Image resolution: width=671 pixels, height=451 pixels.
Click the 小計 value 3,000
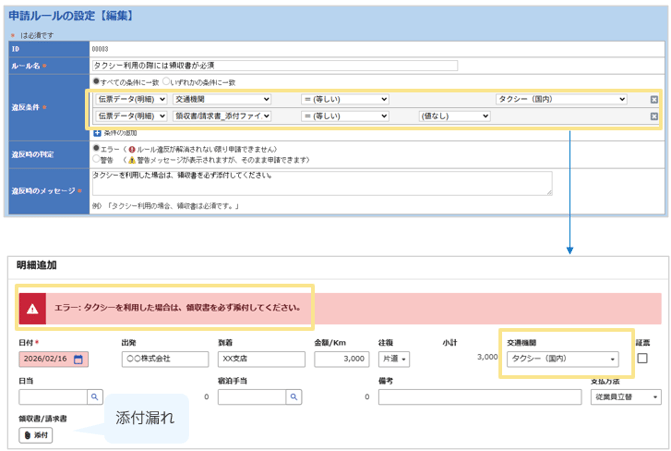pyautogui.click(x=487, y=357)
